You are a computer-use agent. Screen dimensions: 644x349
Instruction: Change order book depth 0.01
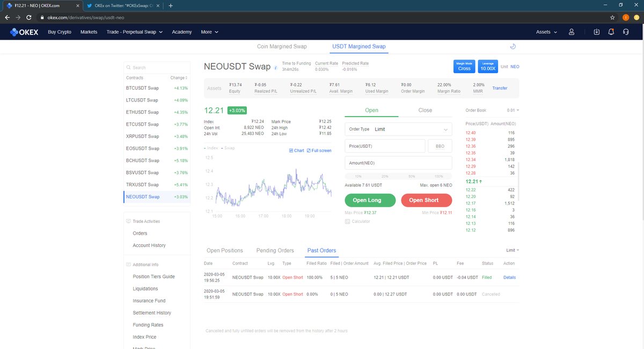click(x=513, y=110)
